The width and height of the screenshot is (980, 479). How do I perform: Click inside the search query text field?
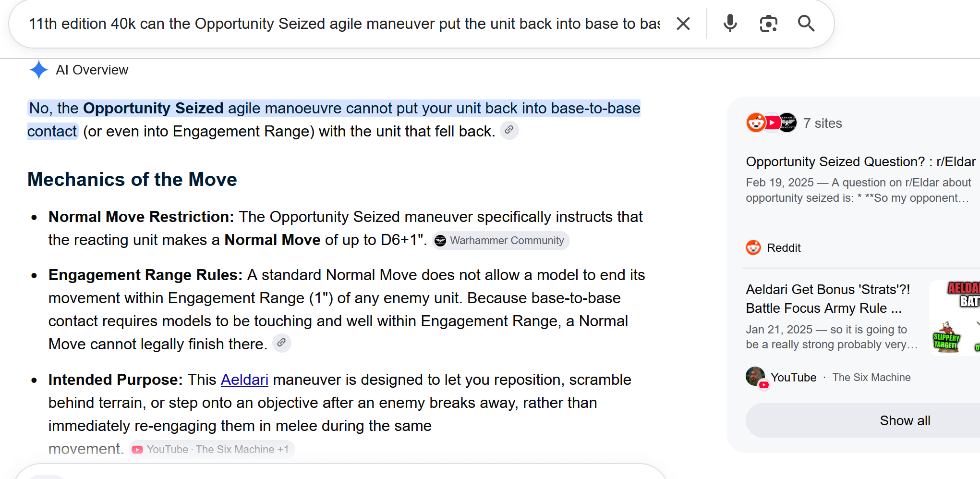[344, 24]
